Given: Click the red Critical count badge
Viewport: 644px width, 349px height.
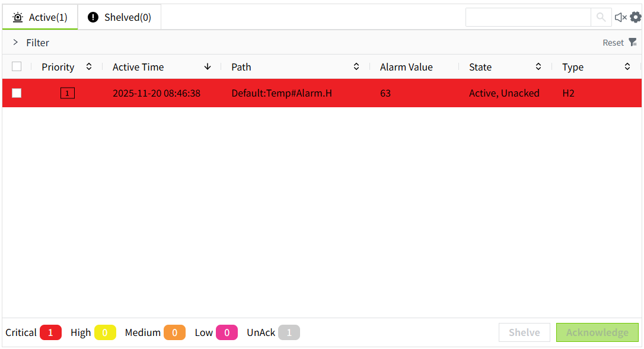Looking at the screenshot, I should coord(50,332).
